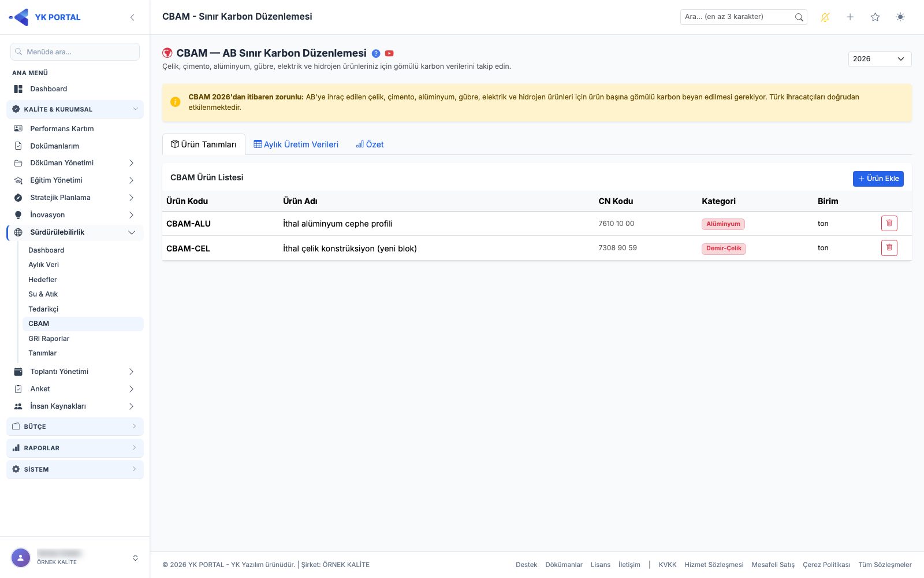Click the search magnifier icon in the top bar
The height and width of the screenshot is (578, 924).
coord(799,17)
